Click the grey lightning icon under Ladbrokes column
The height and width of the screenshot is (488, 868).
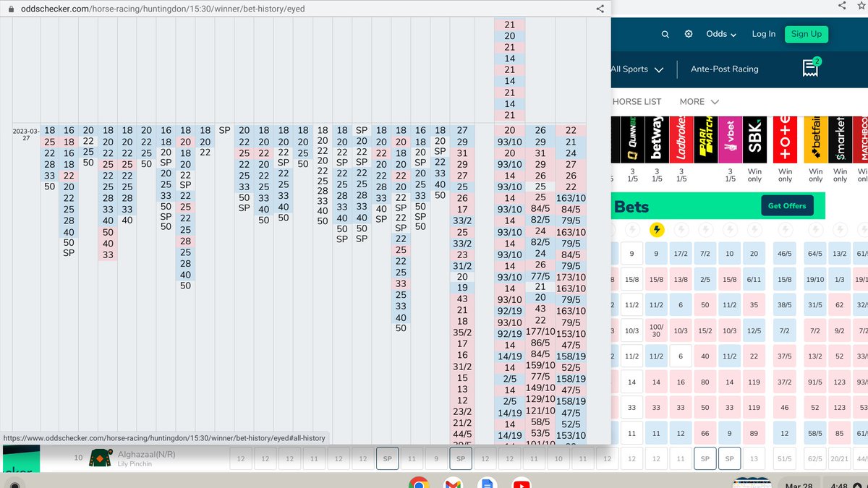click(x=681, y=230)
